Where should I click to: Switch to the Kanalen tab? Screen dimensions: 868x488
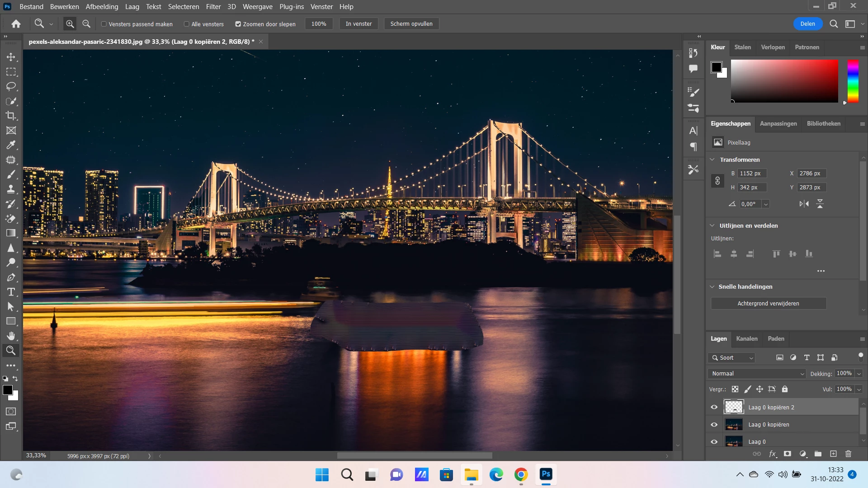[x=746, y=338]
